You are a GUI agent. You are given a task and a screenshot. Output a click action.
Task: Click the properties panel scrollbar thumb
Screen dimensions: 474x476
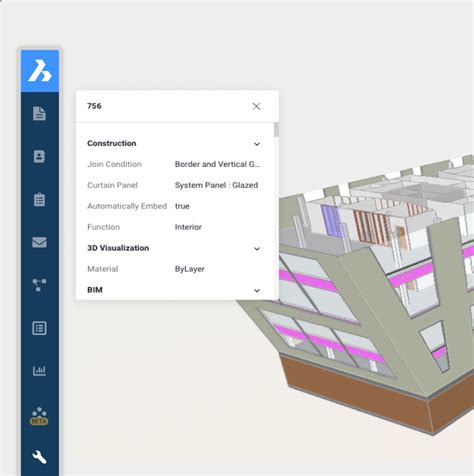(x=276, y=130)
